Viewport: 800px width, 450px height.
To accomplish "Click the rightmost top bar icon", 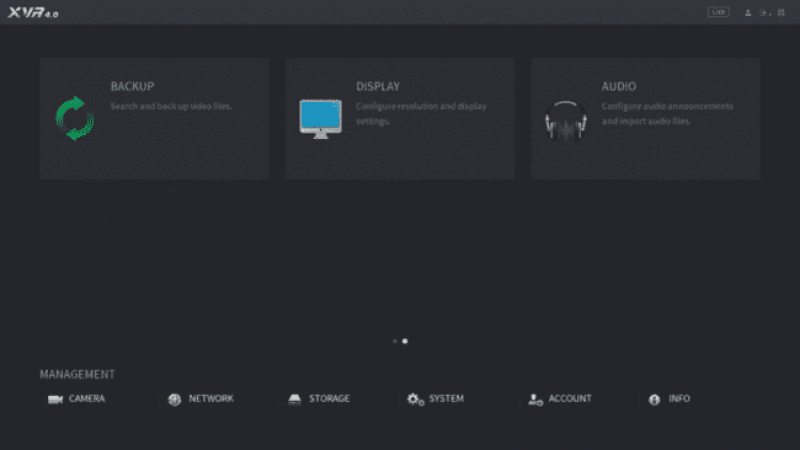I will (x=781, y=13).
